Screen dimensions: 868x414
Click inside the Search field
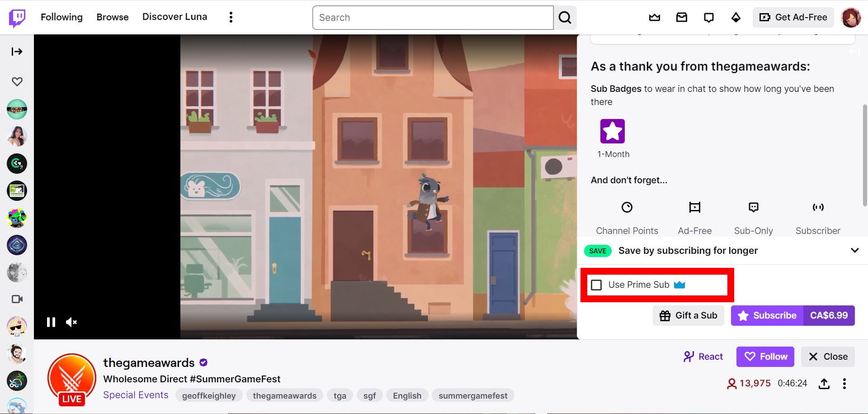pyautogui.click(x=432, y=18)
